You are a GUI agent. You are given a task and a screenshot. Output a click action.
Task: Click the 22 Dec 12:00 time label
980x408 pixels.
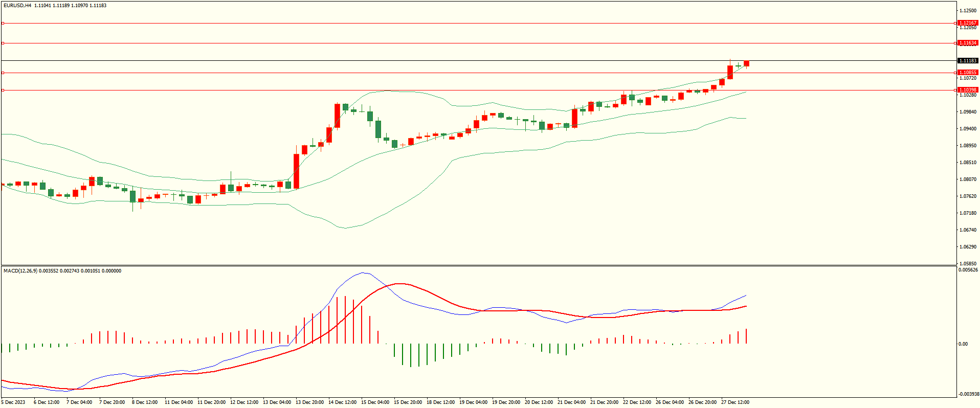click(x=637, y=402)
